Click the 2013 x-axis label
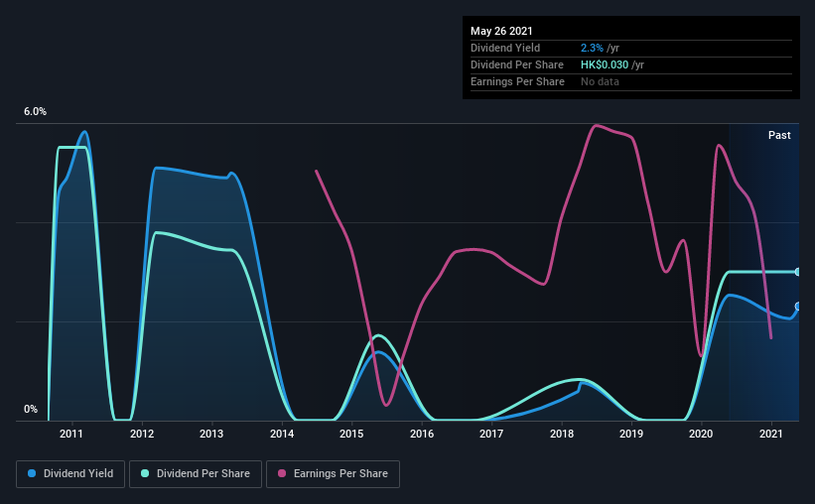 point(211,434)
